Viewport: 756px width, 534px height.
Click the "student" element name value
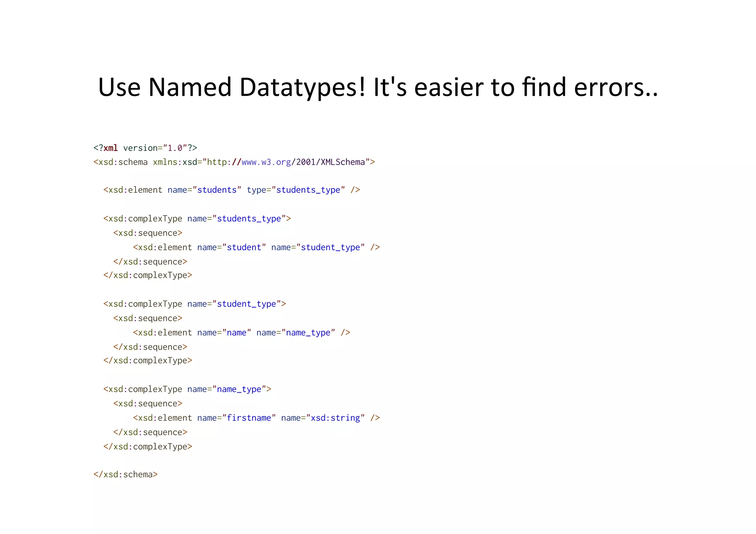(x=244, y=247)
